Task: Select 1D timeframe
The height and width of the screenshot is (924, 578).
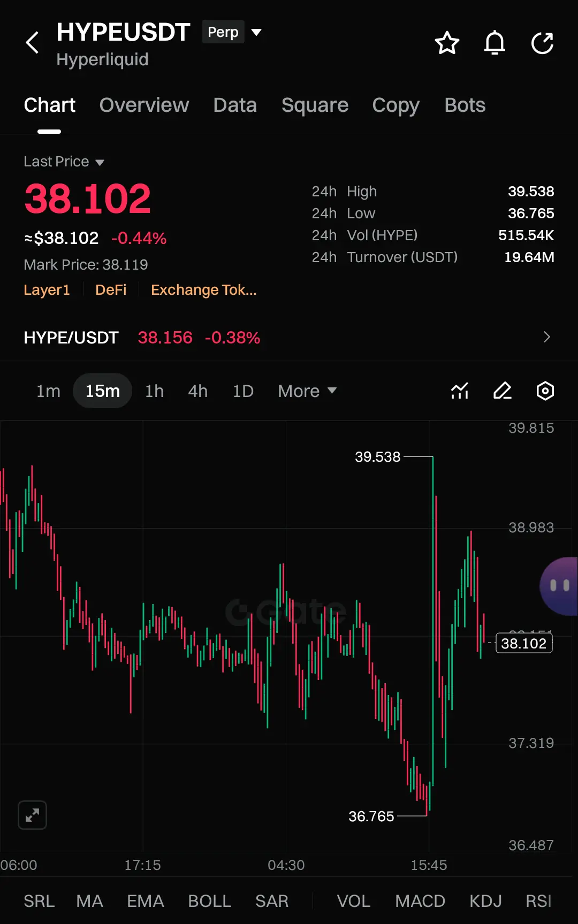Action: [243, 391]
